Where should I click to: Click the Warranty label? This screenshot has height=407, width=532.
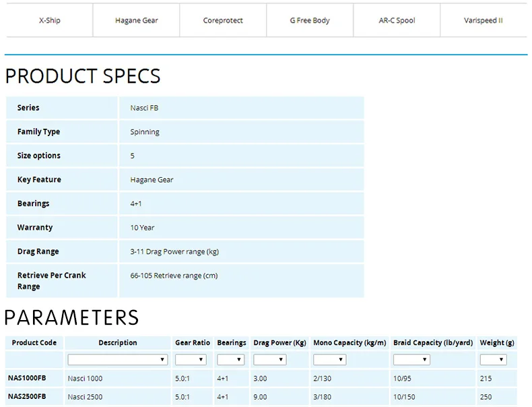[x=35, y=228]
